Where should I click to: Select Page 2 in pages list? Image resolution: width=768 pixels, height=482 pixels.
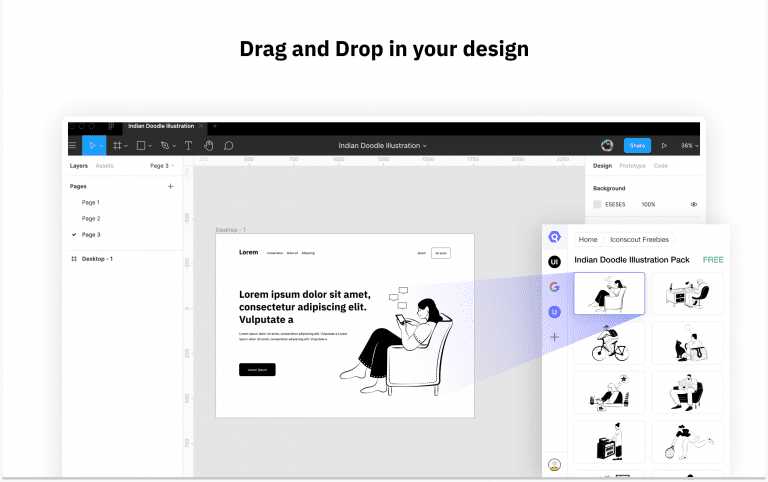pyautogui.click(x=91, y=218)
